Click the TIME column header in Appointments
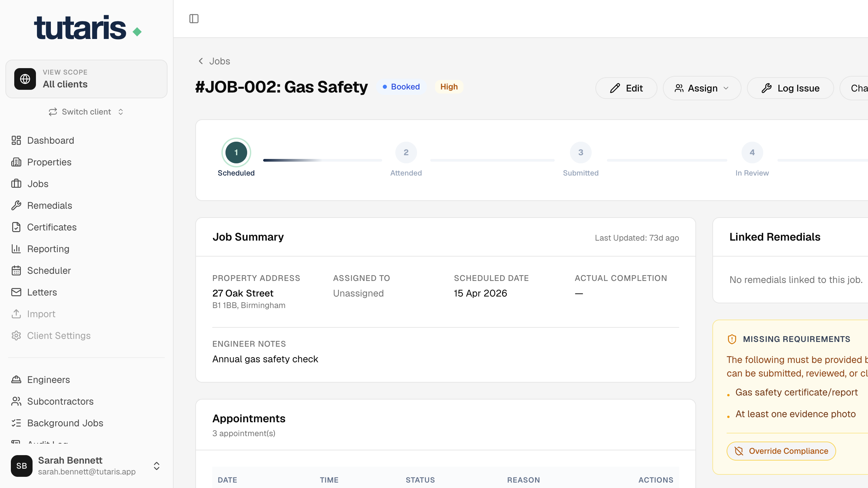The height and width of the screenshot is (488, 868). [329, 480]
